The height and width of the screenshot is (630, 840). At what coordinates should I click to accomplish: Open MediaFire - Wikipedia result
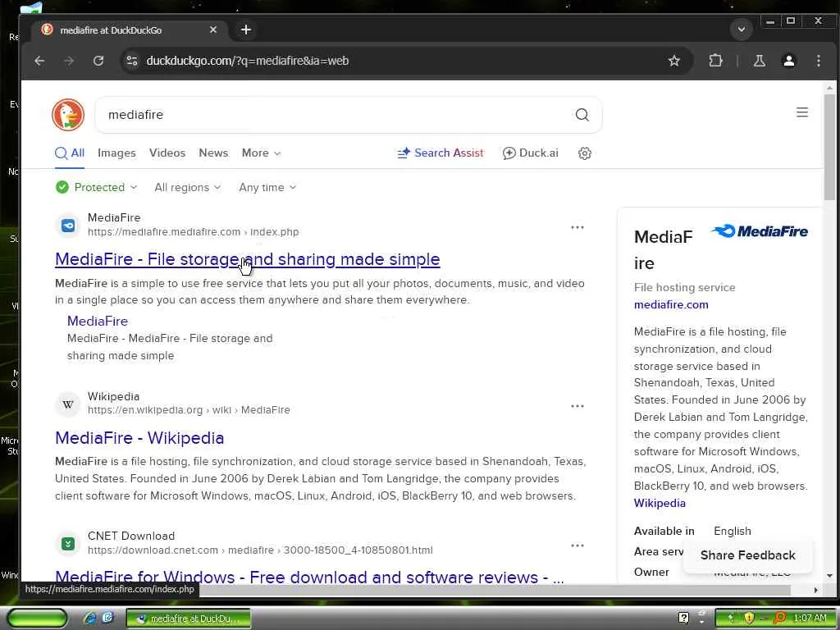click(x=139, y=438)
